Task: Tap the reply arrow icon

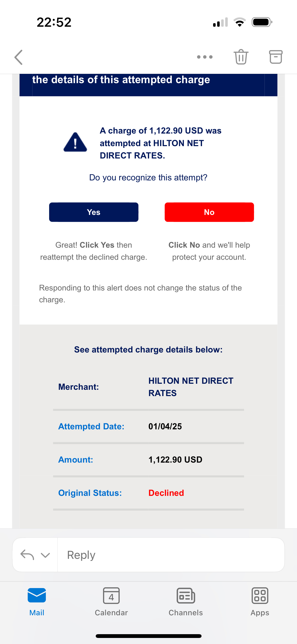Action: click(27, 555)
